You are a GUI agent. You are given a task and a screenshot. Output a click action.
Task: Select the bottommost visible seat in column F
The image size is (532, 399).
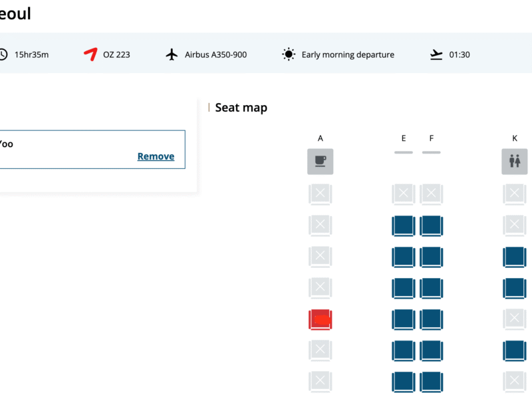[x=432, y=382]
